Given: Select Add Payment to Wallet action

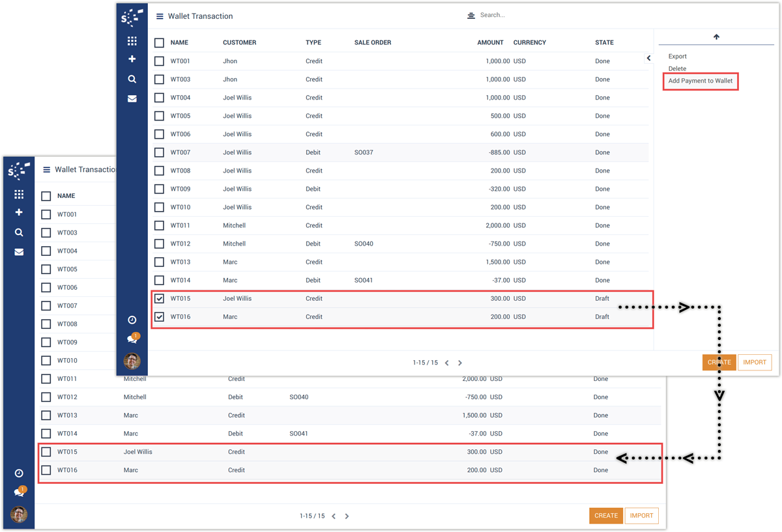Looking at the screenshot, I should [x=700, y=81].
